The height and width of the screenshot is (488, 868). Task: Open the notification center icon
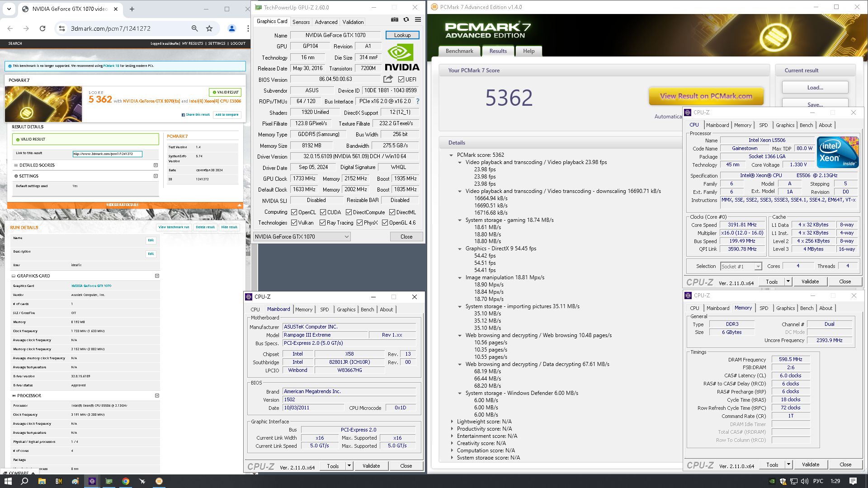(853, 481)
